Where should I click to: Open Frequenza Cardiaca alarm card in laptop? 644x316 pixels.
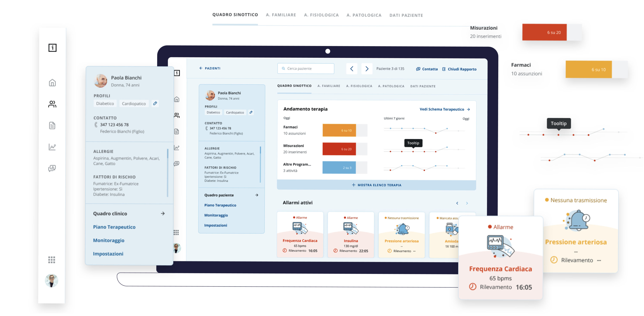tap(300, 235)
